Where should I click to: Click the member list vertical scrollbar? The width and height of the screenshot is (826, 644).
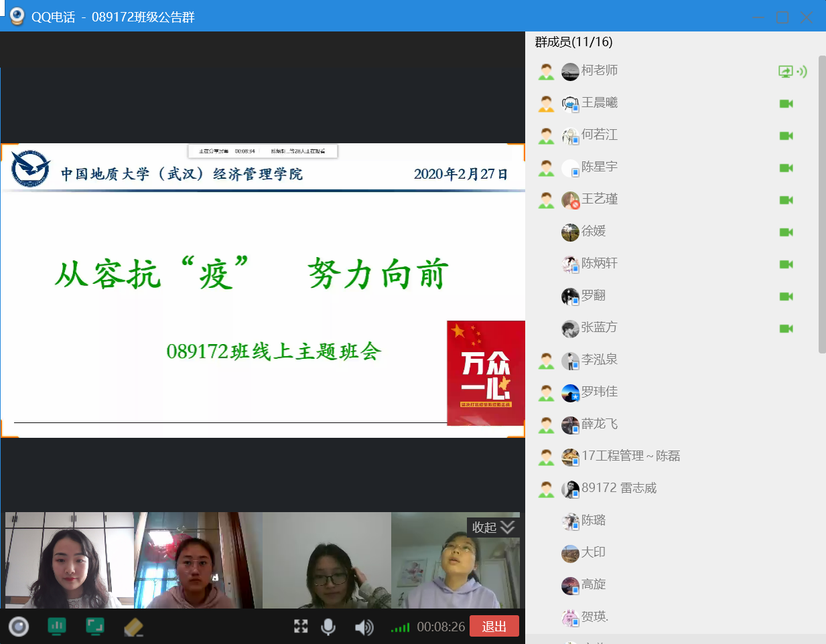click(822, 201)
